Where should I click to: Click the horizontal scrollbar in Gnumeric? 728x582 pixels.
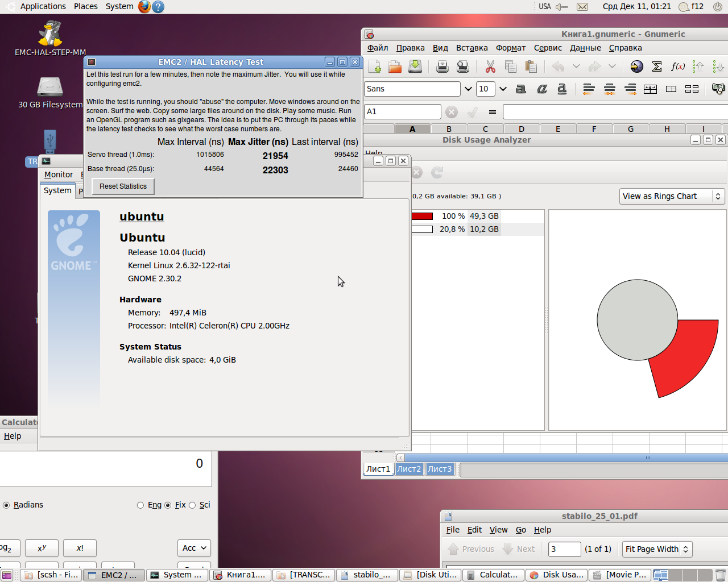[566, 458]
